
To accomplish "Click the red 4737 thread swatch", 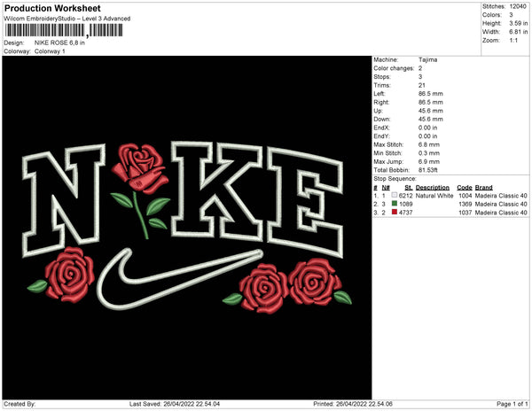I will (x=395, y=212).
